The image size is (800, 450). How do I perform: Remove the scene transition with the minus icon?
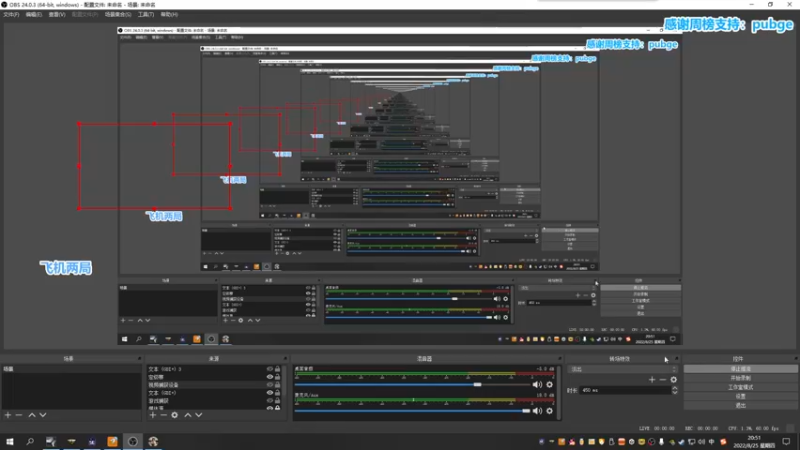click(x=662, y=380)
